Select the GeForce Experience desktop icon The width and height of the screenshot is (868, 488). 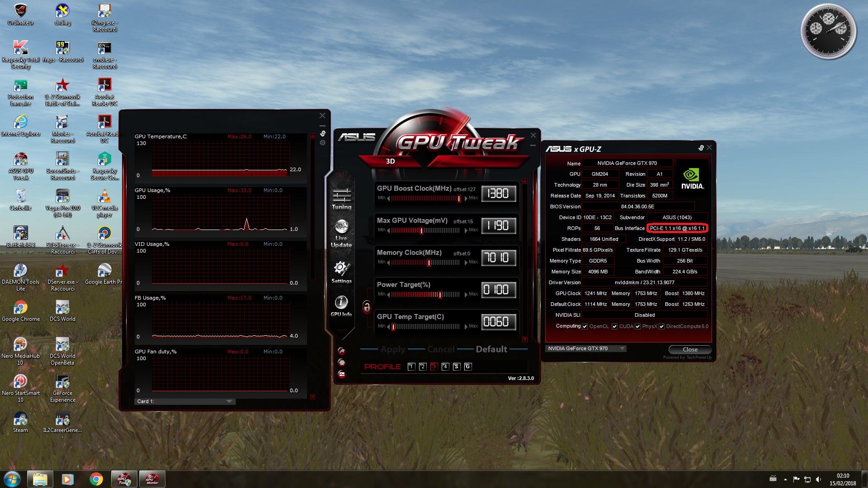coord(62,388)
